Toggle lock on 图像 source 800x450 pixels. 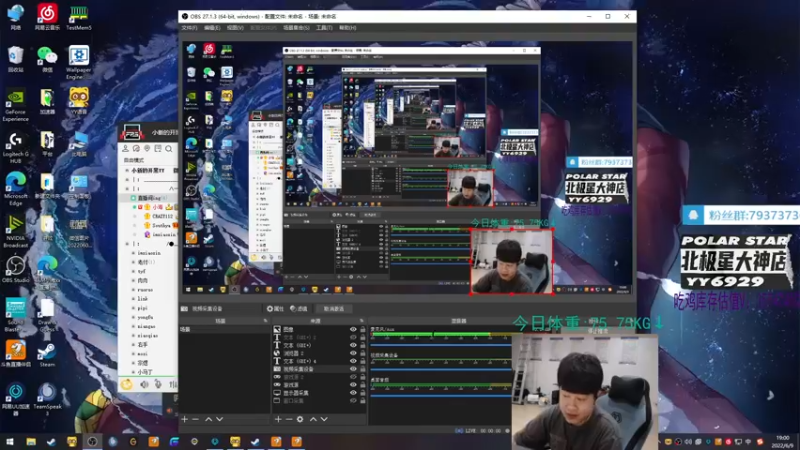pos(363,330)
